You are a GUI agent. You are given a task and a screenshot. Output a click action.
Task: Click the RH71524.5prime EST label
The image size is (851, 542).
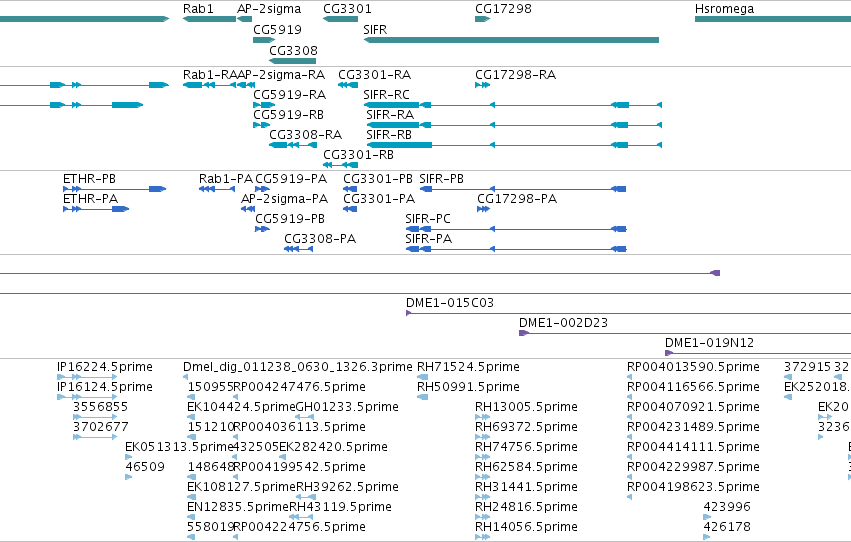click(468, 367)
